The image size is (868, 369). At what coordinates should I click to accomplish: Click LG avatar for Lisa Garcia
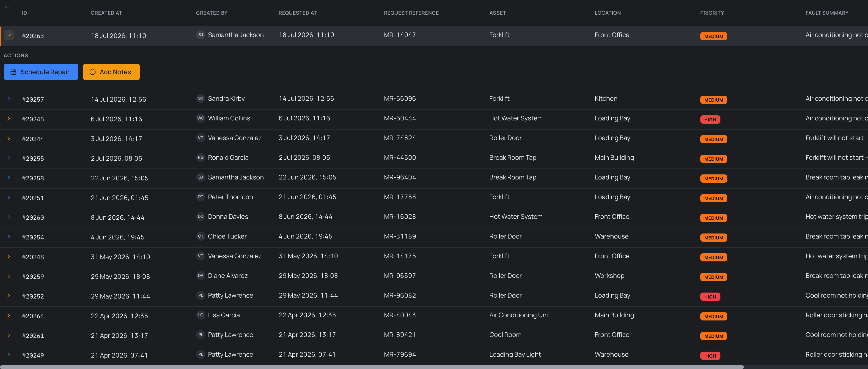(201, 315)
